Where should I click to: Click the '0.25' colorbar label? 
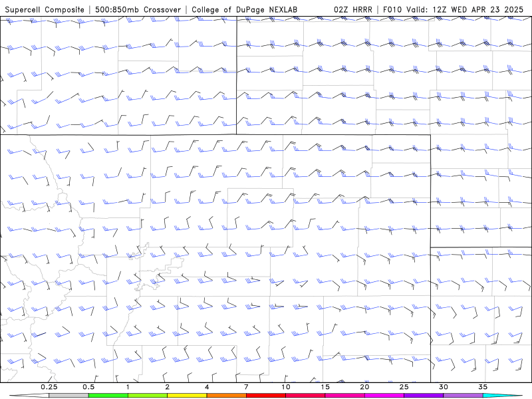pyautogui.click(x=49, y=387)
